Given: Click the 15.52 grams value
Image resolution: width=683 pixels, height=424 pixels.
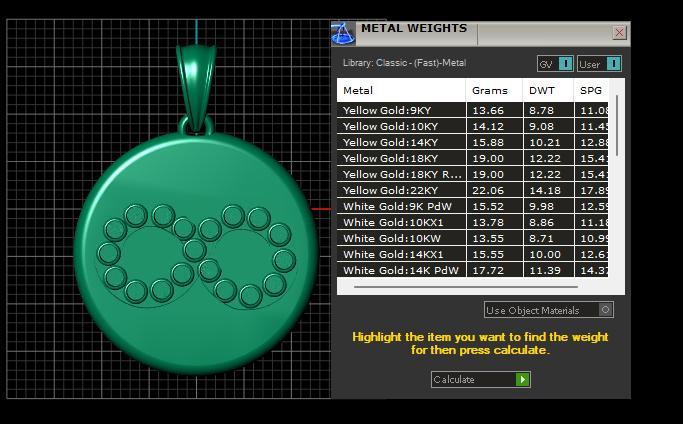Looking at the screenshot, I should pyautogui.click(x=488, y=207).
